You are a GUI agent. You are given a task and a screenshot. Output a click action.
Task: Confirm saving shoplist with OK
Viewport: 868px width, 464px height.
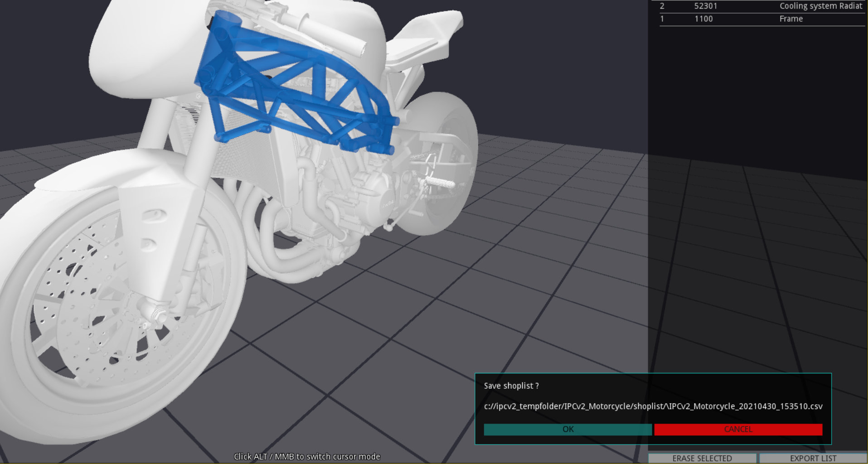pyautogui.click(x=567, y=429)
